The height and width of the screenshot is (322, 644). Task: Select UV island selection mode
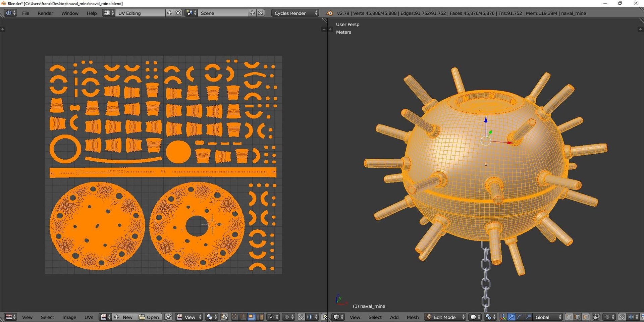click(x=260, y=317)
